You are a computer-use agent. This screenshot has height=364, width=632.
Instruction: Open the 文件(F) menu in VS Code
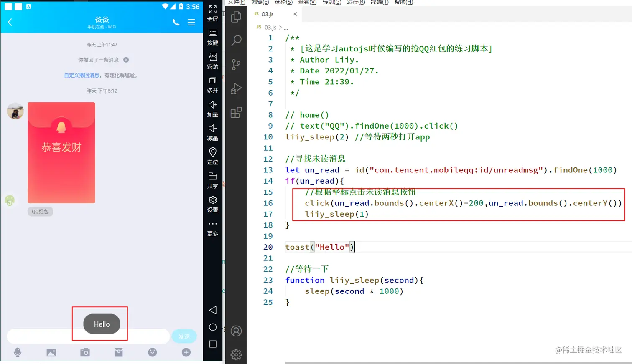tap(237, 2)
